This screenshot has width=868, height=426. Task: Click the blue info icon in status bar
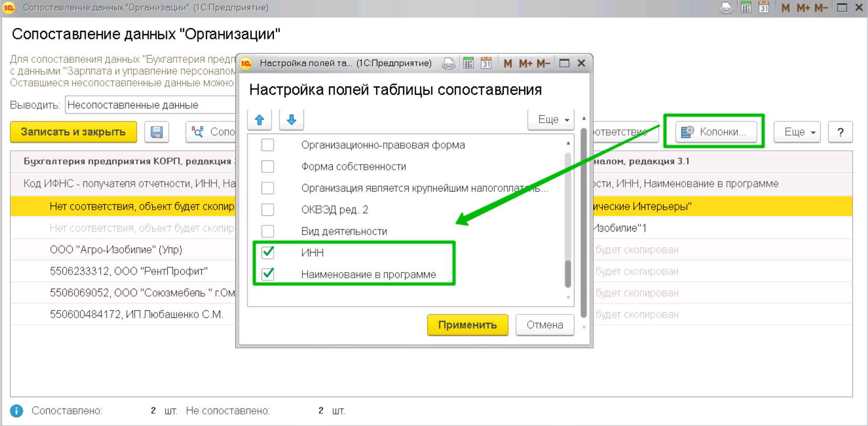coord(17,411)
